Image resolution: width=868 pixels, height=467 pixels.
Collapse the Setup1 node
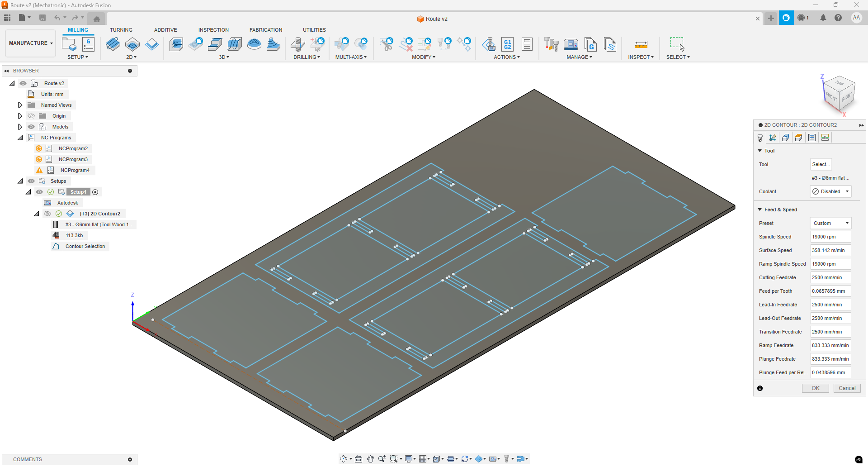(28, 192)
